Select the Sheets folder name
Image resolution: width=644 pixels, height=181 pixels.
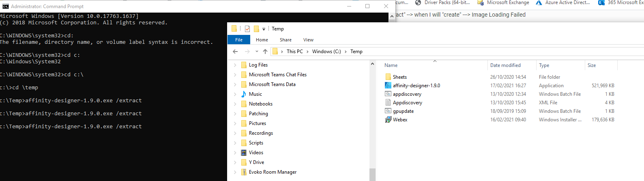click(x=400, y=77)
